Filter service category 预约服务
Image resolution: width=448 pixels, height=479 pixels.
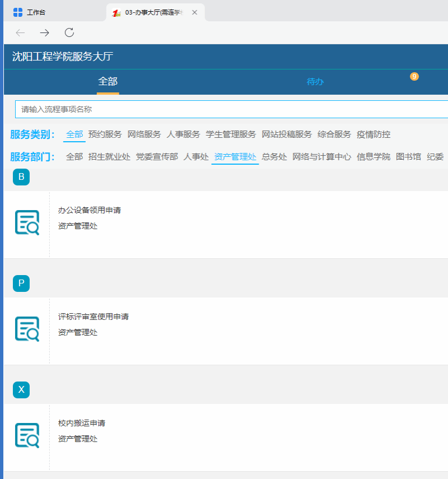(x=105, y=134)
